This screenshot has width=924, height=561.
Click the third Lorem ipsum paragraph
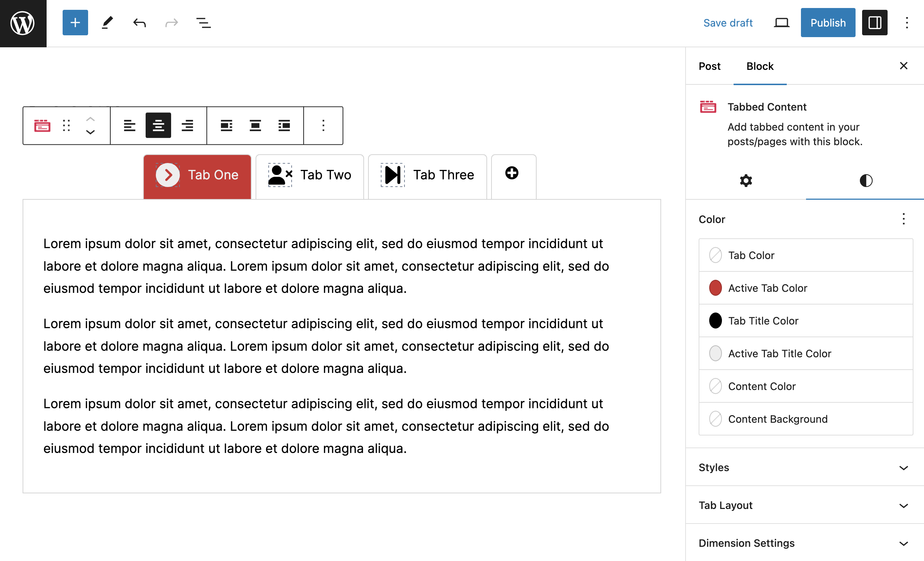pyautogui.click(x=326, y=426)
